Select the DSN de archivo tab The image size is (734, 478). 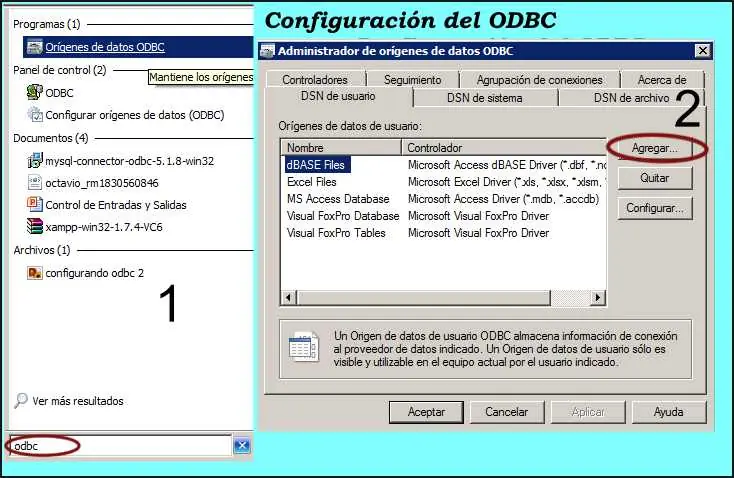pyautogui.click(x=631, y=98)
